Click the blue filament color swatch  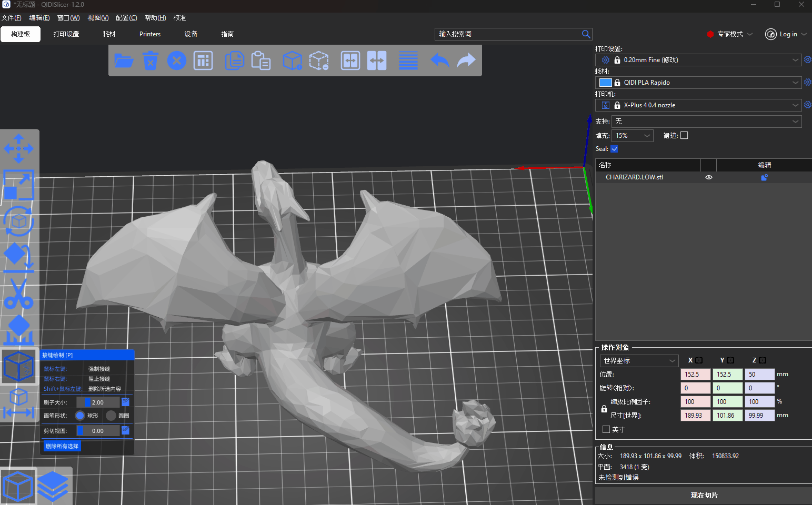606,83
